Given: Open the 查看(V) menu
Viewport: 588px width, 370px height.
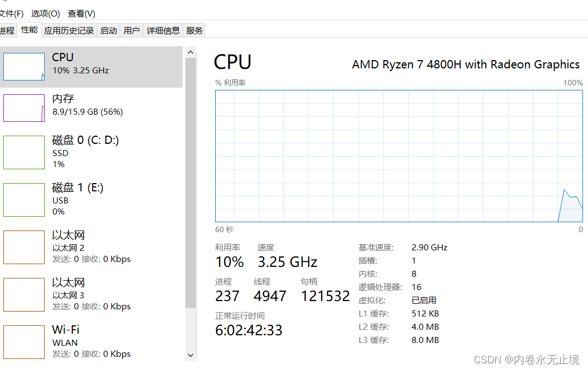Looking at the screenshot, I should (x=82, y=13).
